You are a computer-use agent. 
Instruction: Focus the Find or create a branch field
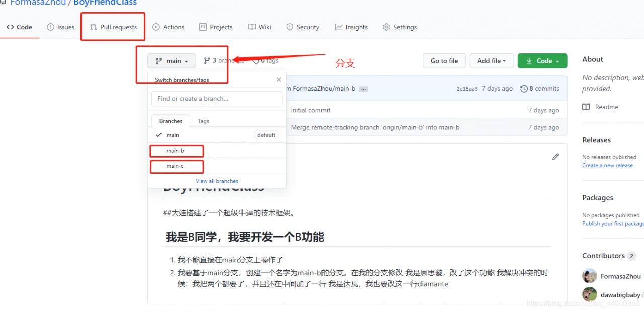(x=217, y=99)
